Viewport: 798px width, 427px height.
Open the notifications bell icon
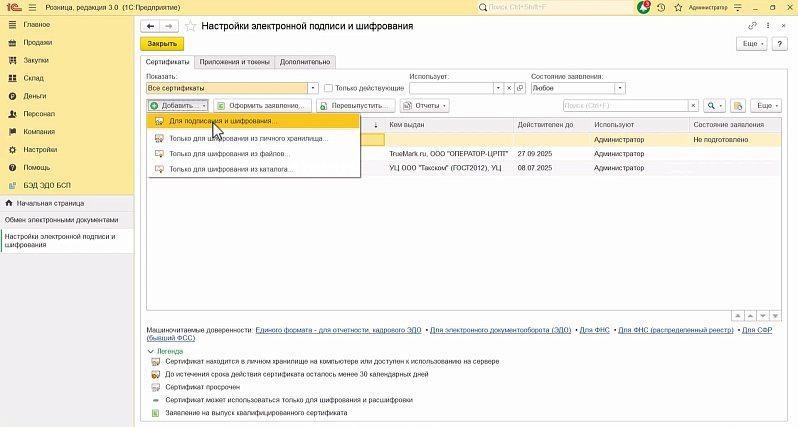click(x=644, y=8)
